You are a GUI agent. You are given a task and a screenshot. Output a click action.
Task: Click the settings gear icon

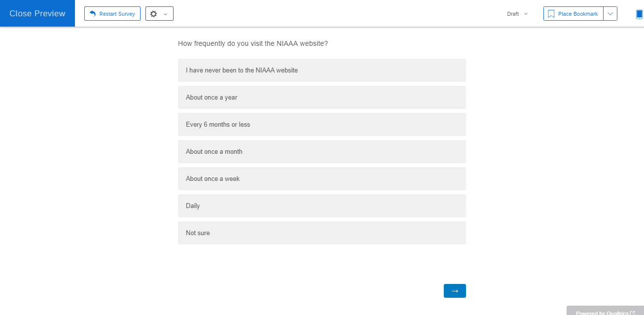point(153,14)
